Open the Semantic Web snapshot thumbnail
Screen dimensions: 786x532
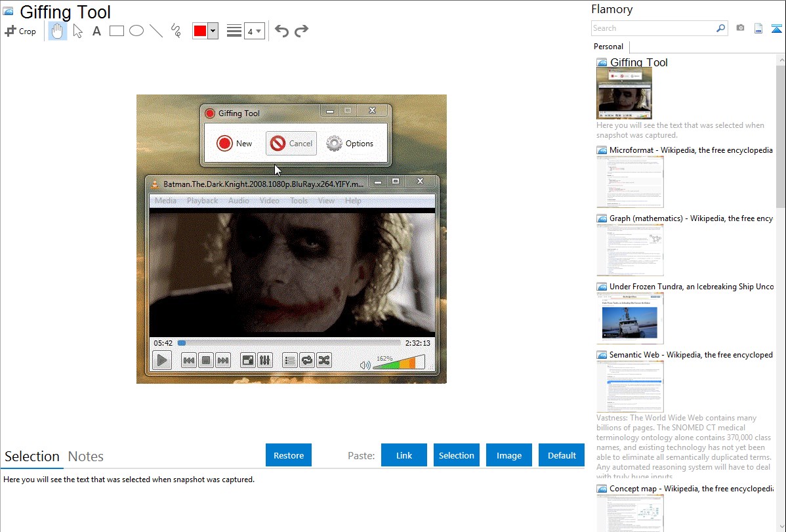tap(630, 386)
